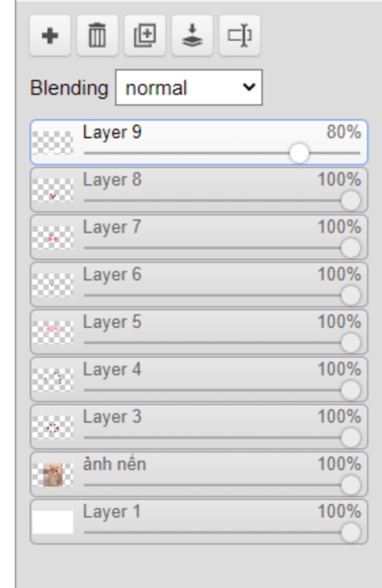382x588 pixels.
Task: Select Layer 7 in the layer list
Action: point(112,227)
